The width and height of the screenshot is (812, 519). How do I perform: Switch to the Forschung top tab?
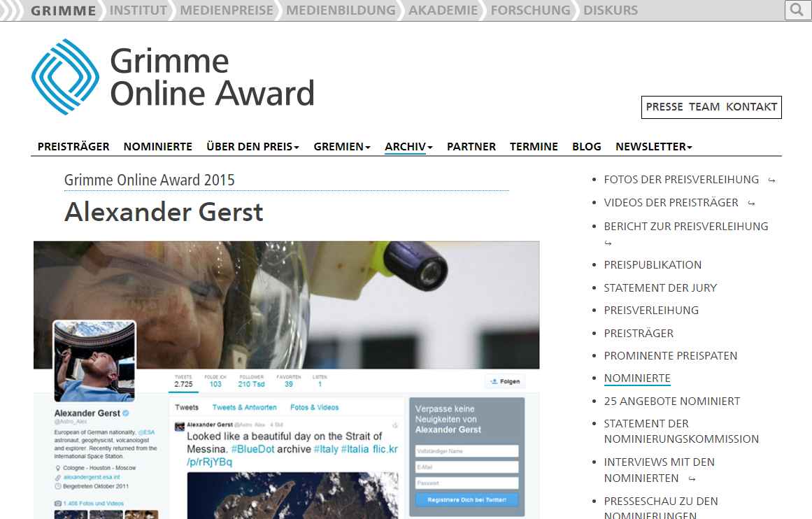point(531,10)
